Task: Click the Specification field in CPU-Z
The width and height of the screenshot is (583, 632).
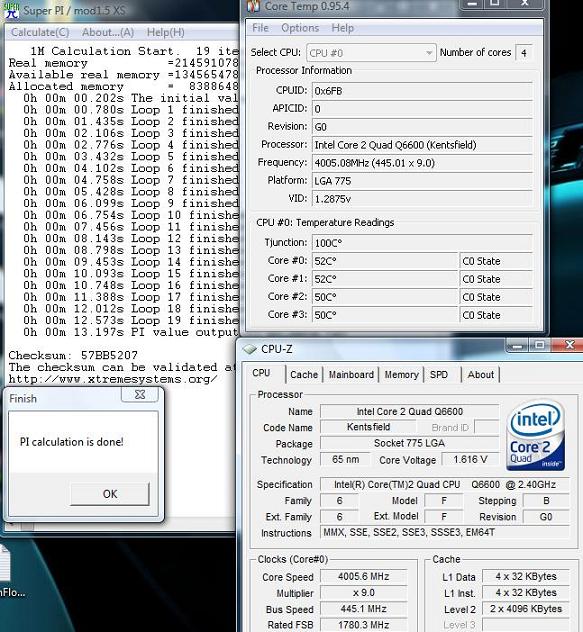Action: click(445, 484)
